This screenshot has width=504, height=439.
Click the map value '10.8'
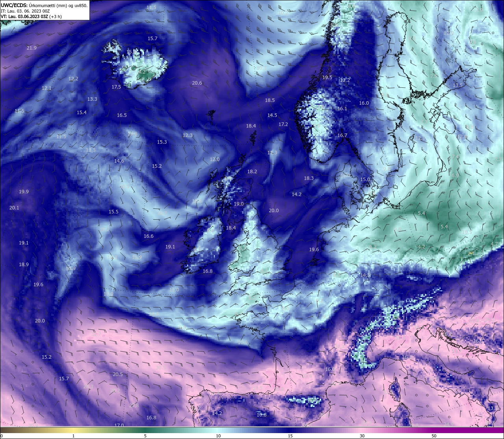(x=261, y=415)
